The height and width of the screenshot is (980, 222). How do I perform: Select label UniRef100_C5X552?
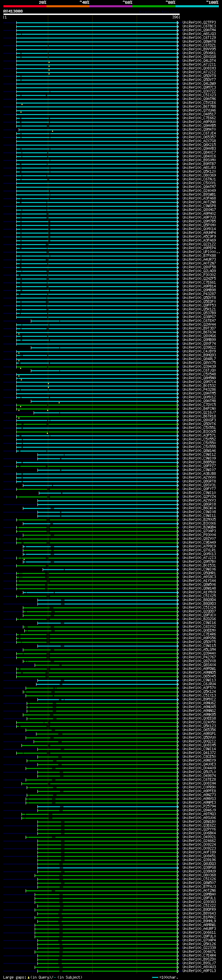[199, 439]
